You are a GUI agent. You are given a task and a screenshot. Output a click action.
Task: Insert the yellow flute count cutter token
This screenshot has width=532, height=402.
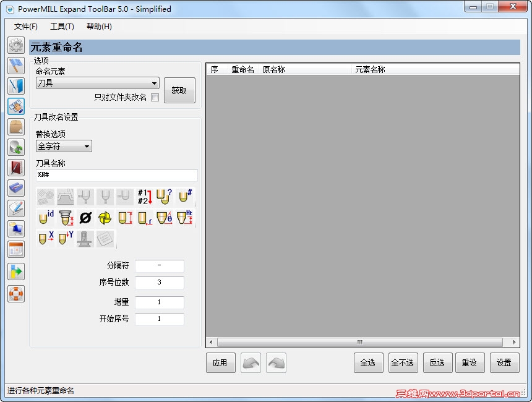click(x=105, y=218)
